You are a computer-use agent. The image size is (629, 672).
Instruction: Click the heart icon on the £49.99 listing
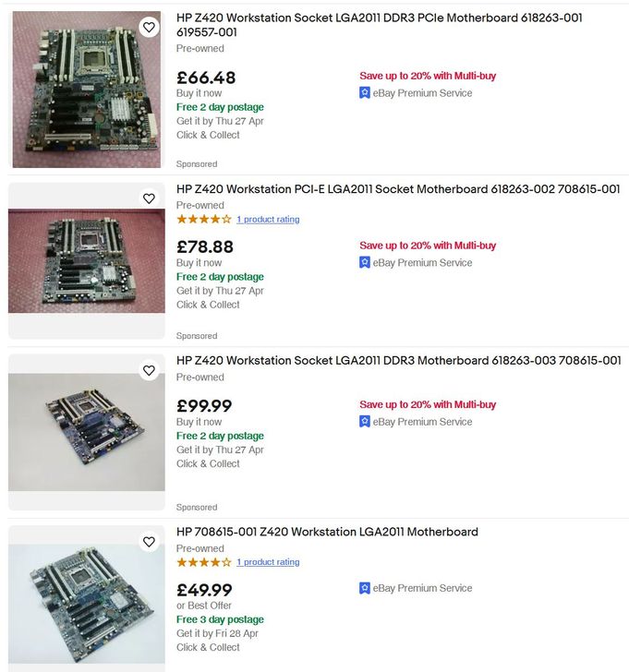tap(149, 542)
